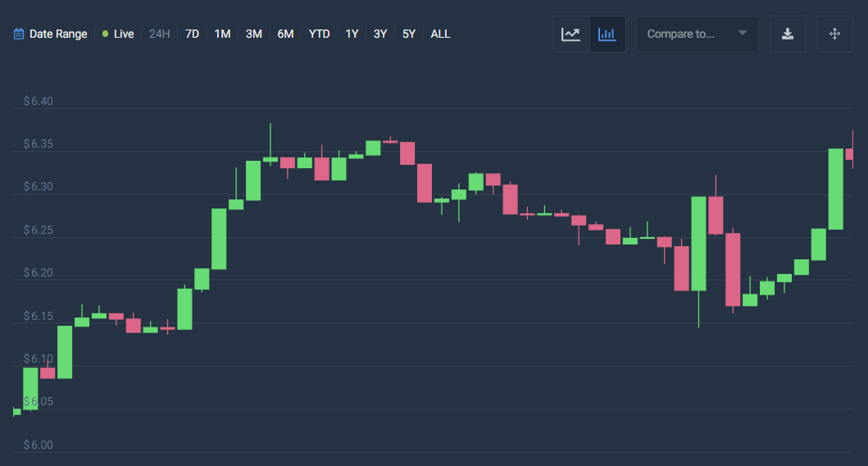This screenshot has height=466, width=868.
Task: Select the 7D time range
Action: 192,34
